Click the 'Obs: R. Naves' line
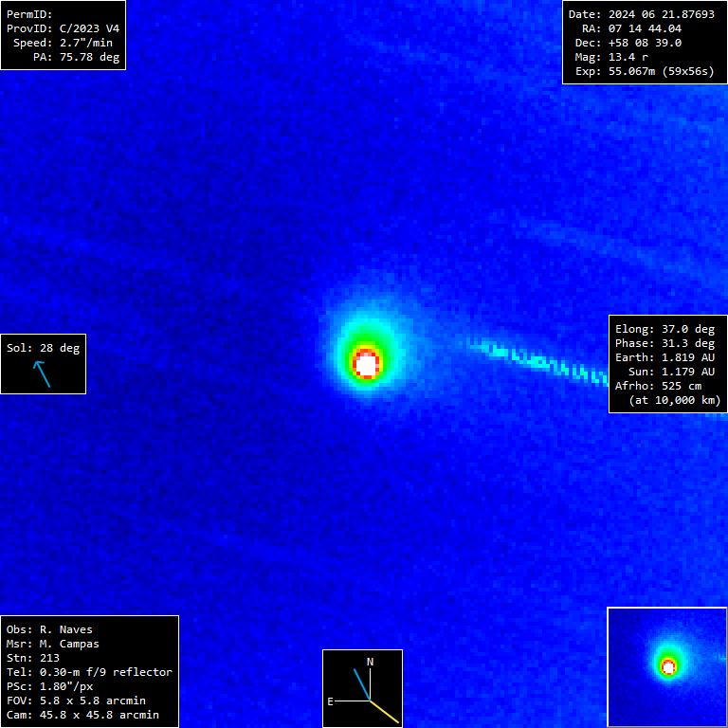The width and height of the screenshot is (728, 728). pos(49,629)
